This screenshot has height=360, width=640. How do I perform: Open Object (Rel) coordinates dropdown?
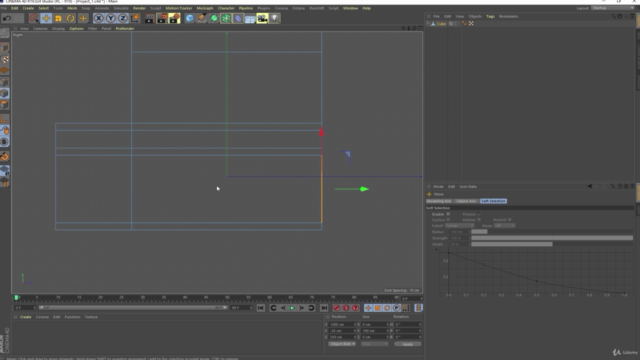(342, 344)
